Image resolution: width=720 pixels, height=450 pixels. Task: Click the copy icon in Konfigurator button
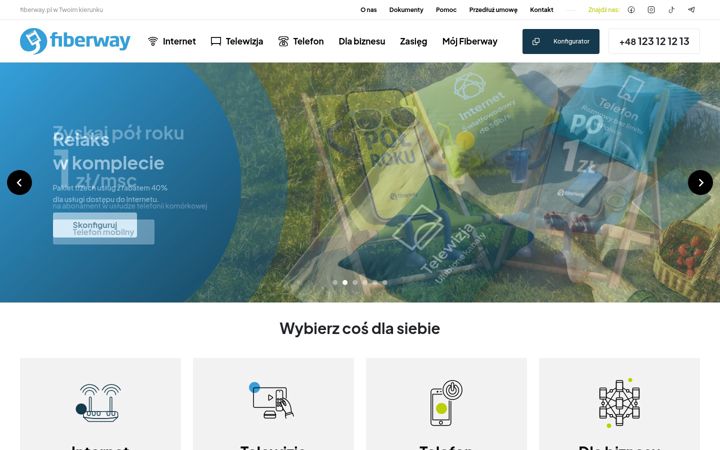(535, 41)
